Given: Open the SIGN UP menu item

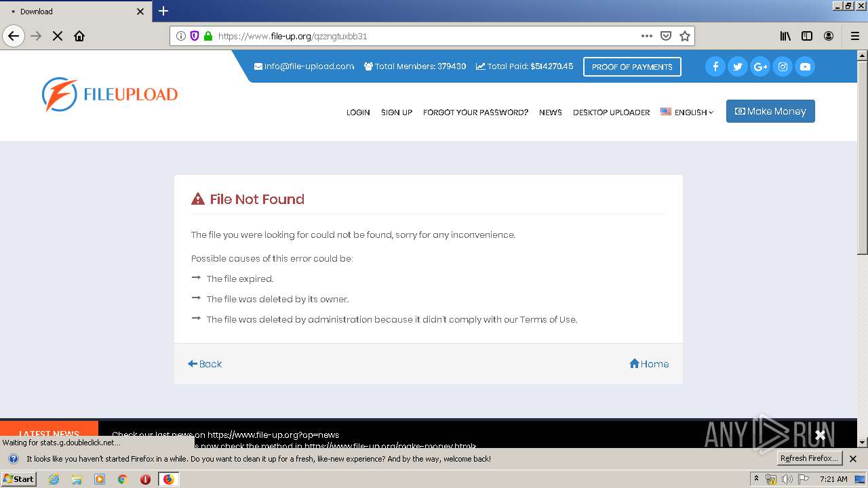Looking at the screenshot, I should (397, 113).
